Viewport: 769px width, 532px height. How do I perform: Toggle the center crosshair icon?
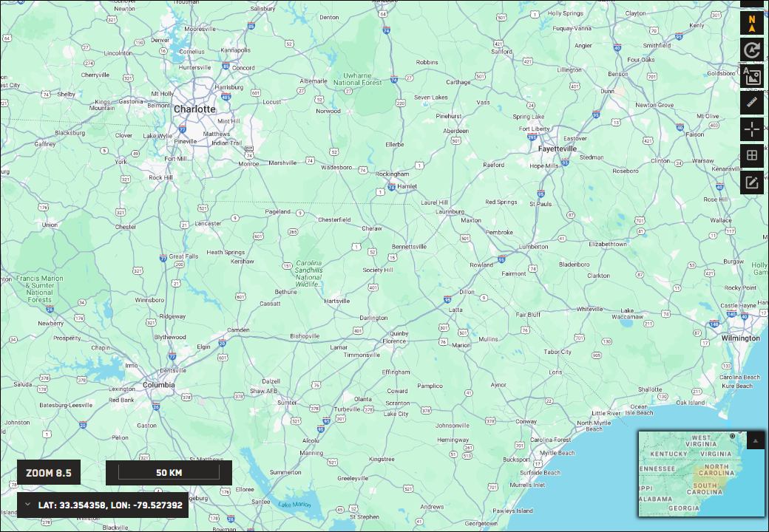[752, 129]
